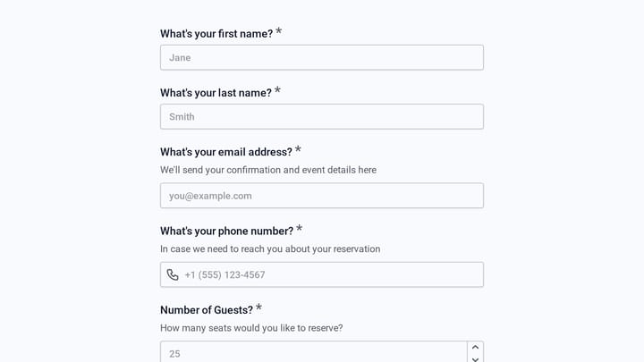Decrease guest count with down arrow
This screenshot has width=644, height=362.
pos(475,358)
